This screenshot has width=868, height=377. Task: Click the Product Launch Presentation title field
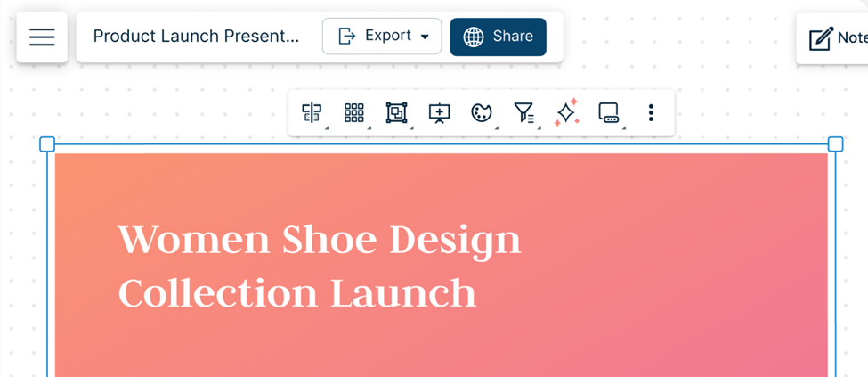pos(196,37)
